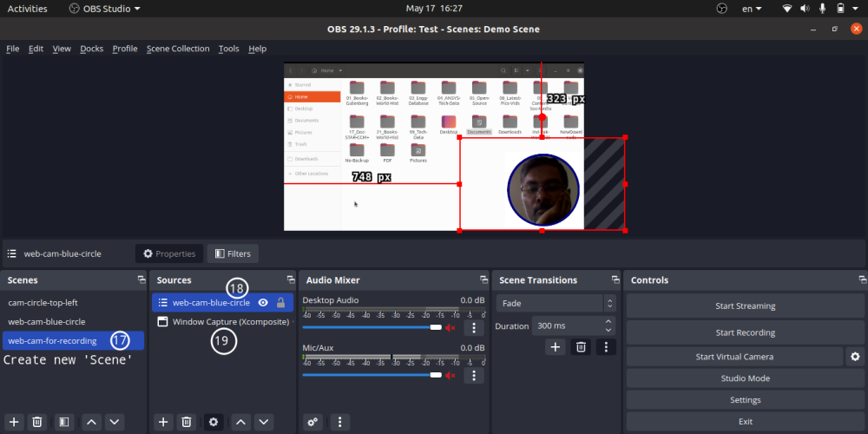Screen dimensions: 868x434
Task: Open Audio Mixer three-dot menu at bottom
Action: [x=340, y=423]
